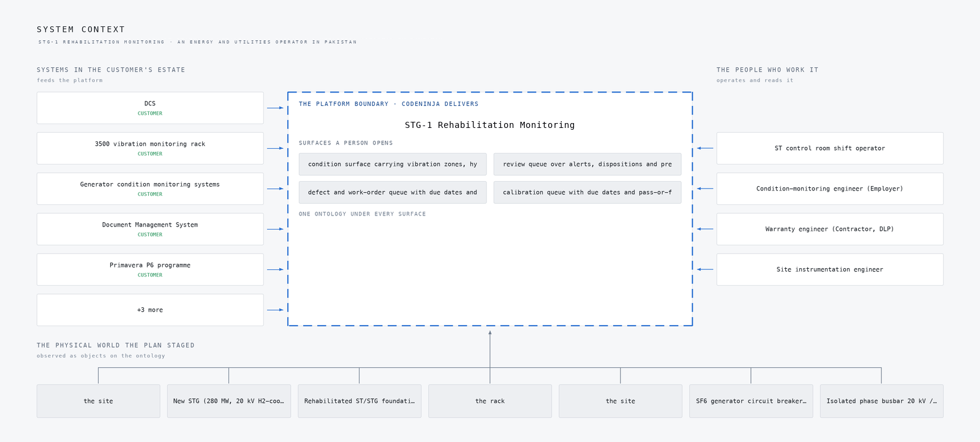Select the Site instrumentation engineer card

(x=830, y=269)
